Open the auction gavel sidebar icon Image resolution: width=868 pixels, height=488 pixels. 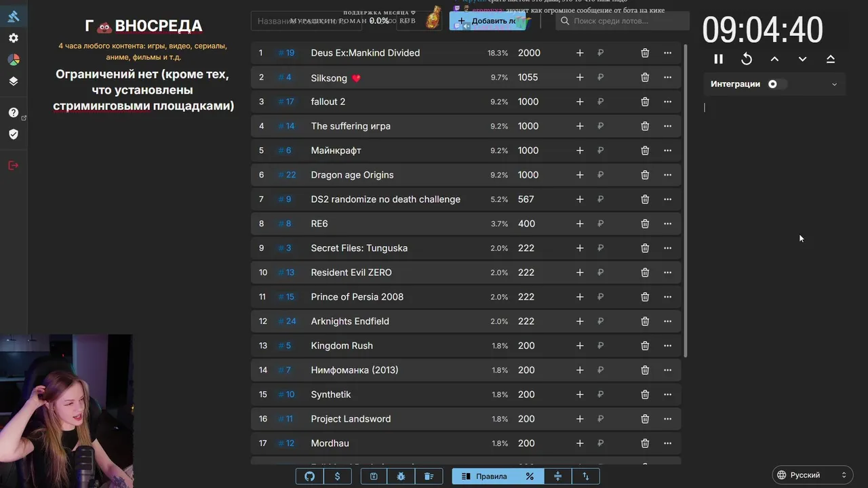[14, 16]
